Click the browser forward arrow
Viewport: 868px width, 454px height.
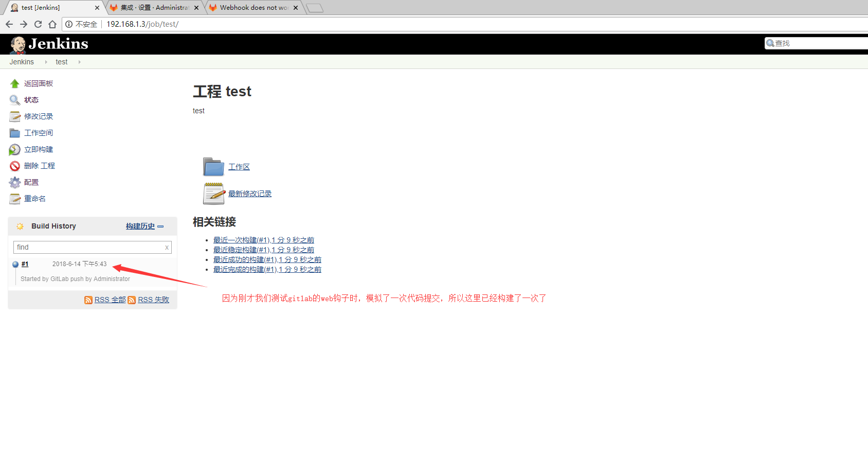[x=24, y=24]
